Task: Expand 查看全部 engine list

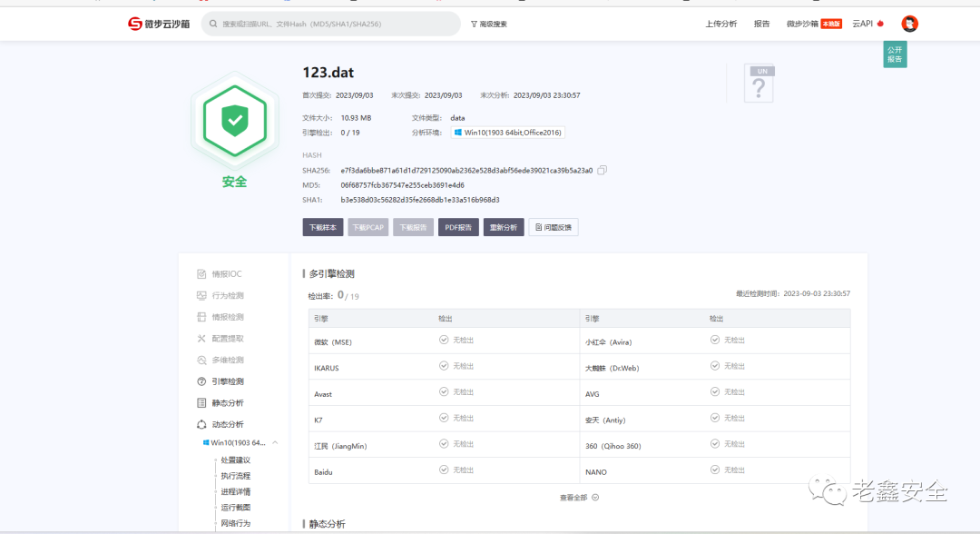Action: click(x=579, y=498)
